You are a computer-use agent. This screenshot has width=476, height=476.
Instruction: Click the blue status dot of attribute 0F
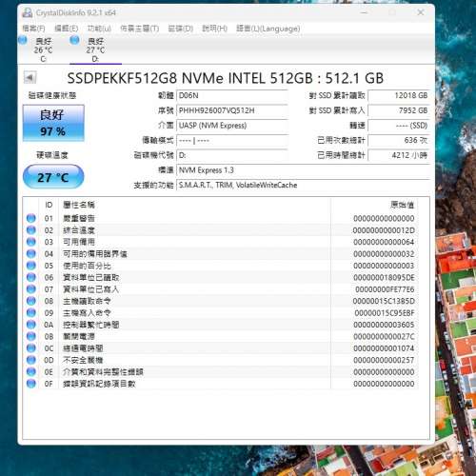31,384
